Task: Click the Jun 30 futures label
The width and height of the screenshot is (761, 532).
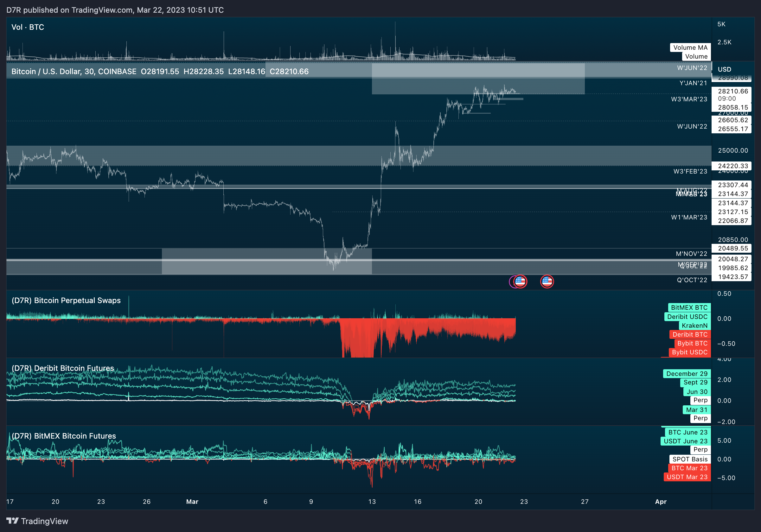Action: point(697,391)
